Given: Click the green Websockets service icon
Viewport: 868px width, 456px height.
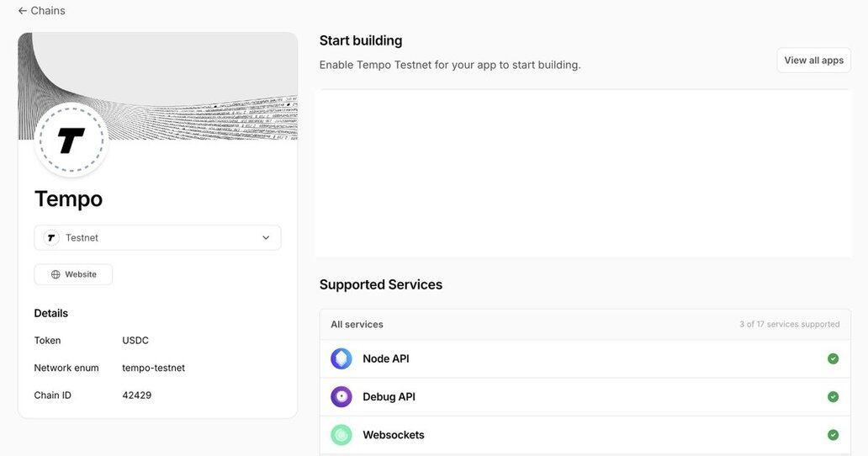Looking at the screenshot, I should coord(341,435).
